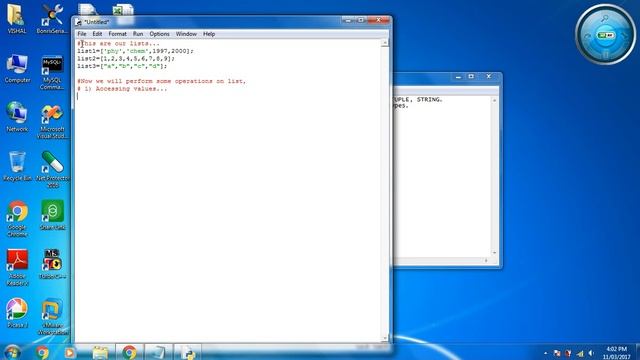Image resolution: width=640 pixels, height=360 pixels.
Task: Select the Network desktop icon
Action: pyautogui.click(x=17, y=117)
